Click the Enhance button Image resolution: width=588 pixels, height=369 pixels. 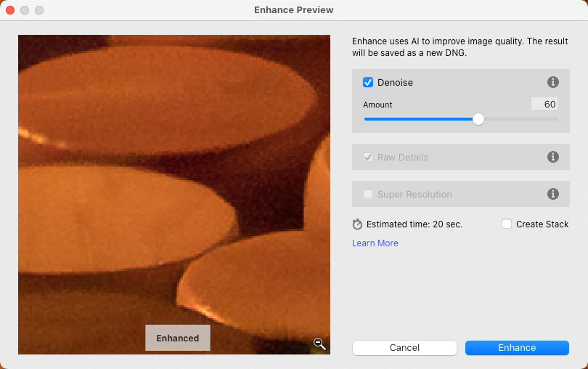pos(517,348)
